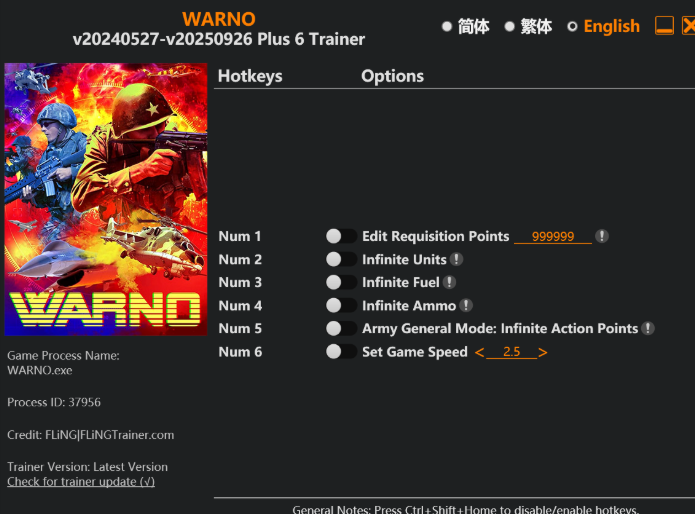This screenshot has height=514, width=695.
Task: Click info icon beside Infinite Action Points
Action: tap(648, 329)
